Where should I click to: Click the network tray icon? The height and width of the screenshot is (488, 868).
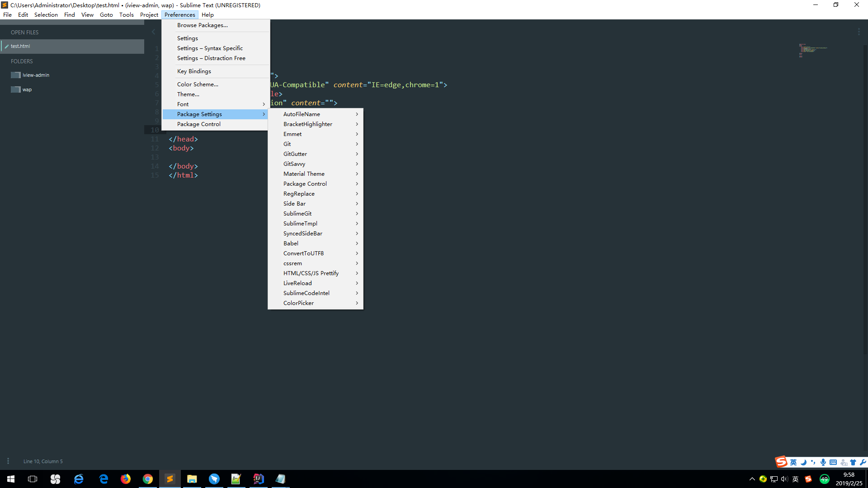774,479
